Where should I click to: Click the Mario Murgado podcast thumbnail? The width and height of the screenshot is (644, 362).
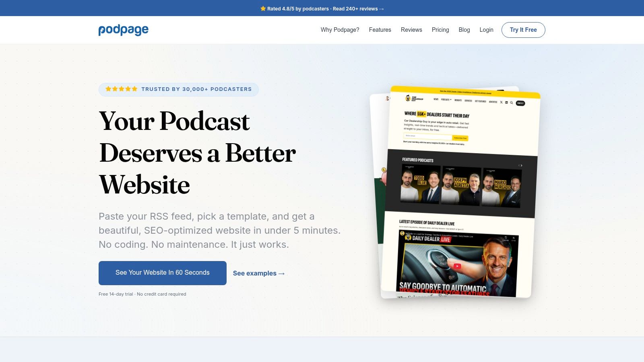[x=502, y=187]
